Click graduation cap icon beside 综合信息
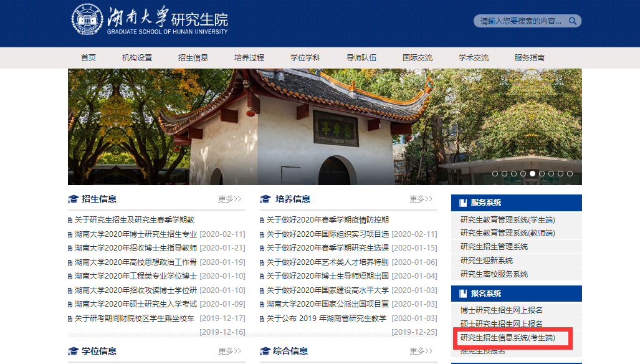 [x=265, y=352]
